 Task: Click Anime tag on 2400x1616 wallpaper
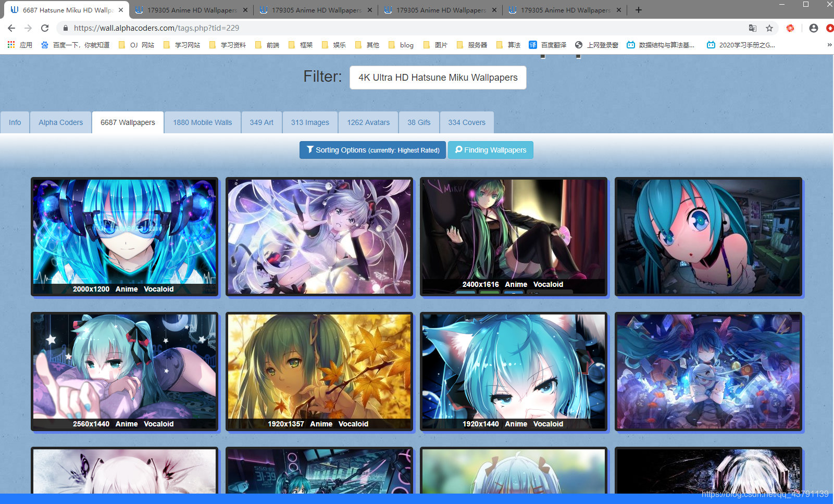pos(516,284)
